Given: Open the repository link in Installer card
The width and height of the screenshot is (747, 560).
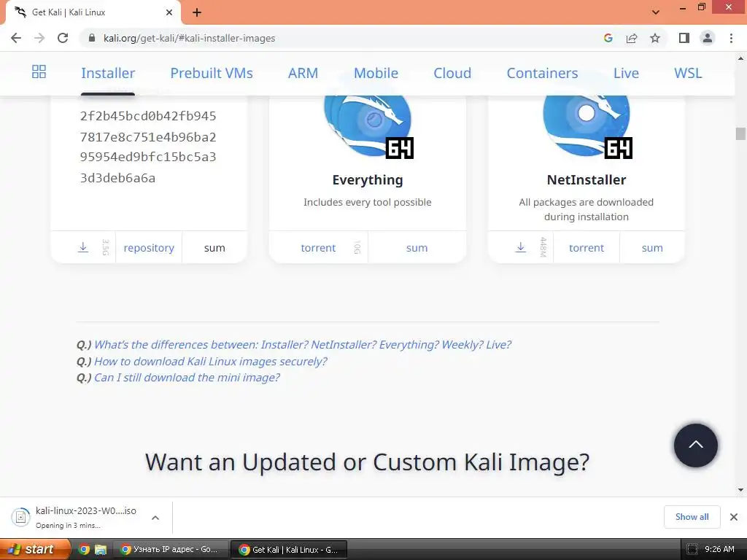Looking at the screenshot, I should [x=149, y=248].
